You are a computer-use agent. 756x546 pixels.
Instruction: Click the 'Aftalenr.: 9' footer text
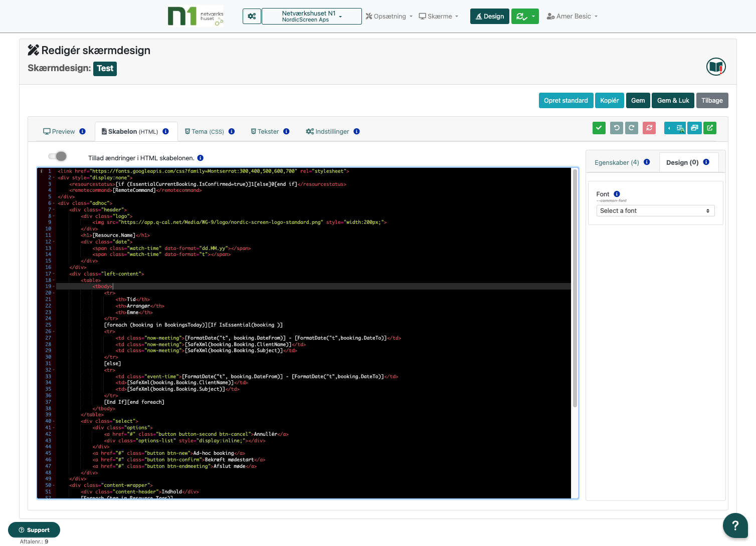(x=34, y=541)
